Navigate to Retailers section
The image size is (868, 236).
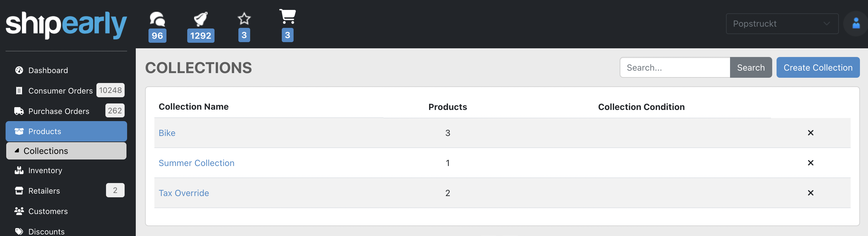(44, 191)
